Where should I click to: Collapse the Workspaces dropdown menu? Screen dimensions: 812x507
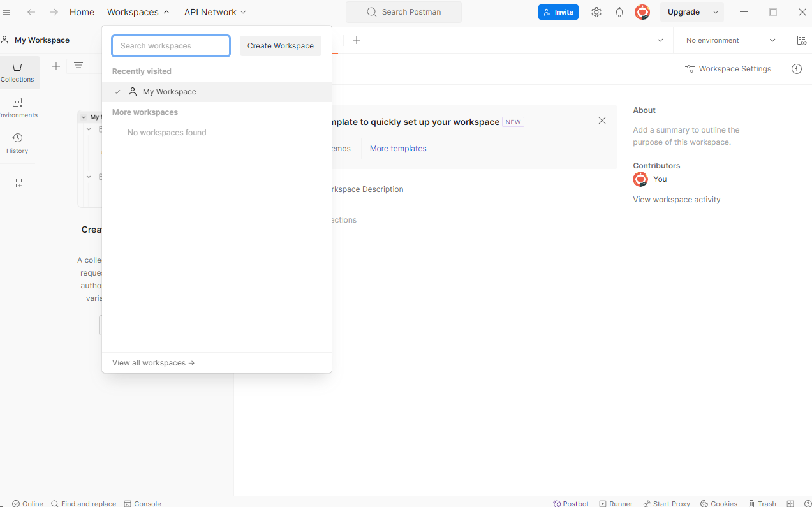(138, 12)
